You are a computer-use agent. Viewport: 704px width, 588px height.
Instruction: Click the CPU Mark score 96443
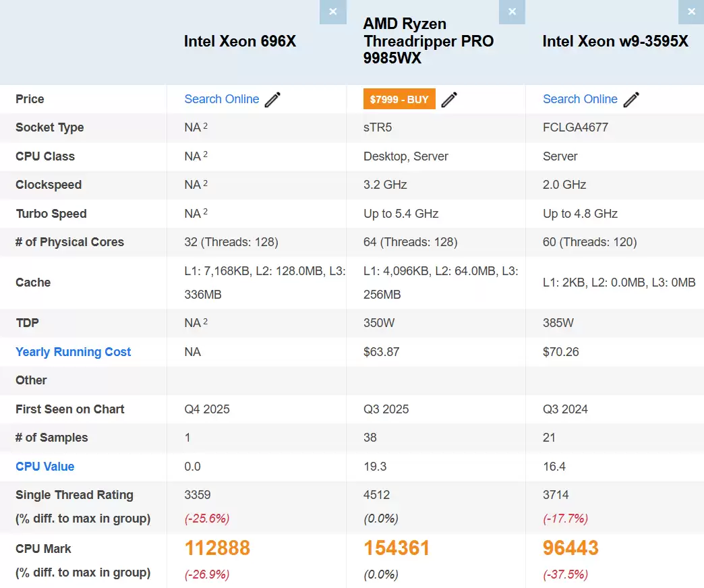(570, 548)
